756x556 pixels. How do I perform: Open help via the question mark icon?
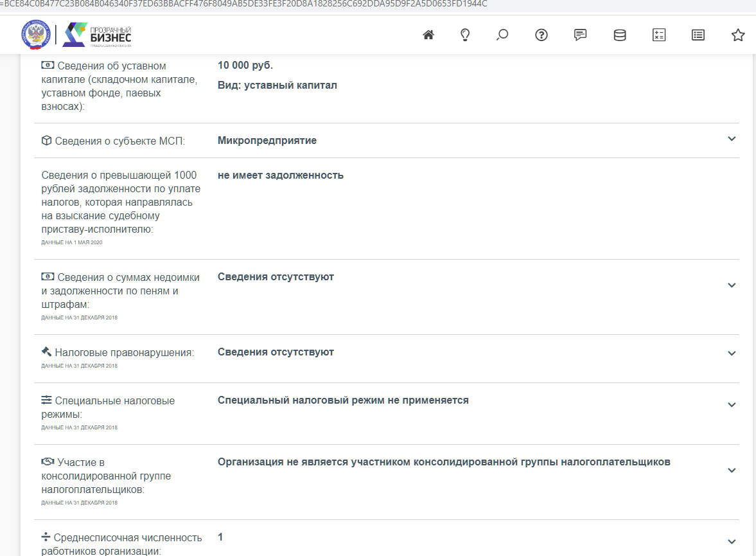(541, 35)
